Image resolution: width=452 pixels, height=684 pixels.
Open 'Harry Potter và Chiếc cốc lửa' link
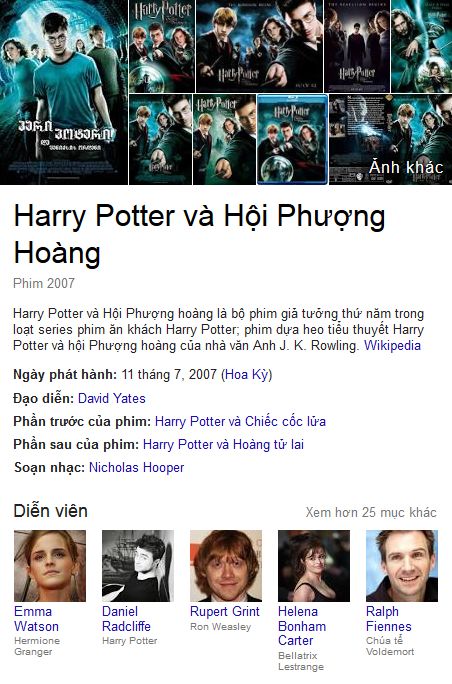coord(240,421)
